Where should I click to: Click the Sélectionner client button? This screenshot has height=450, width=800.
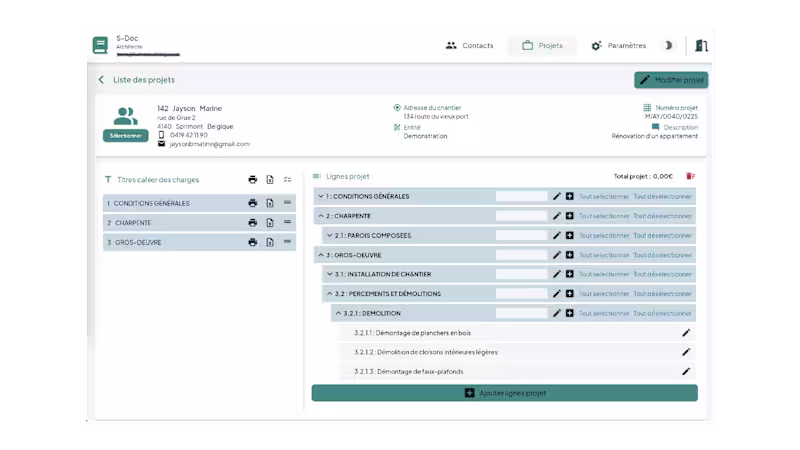pyautogui.click(x=126, y=136)
